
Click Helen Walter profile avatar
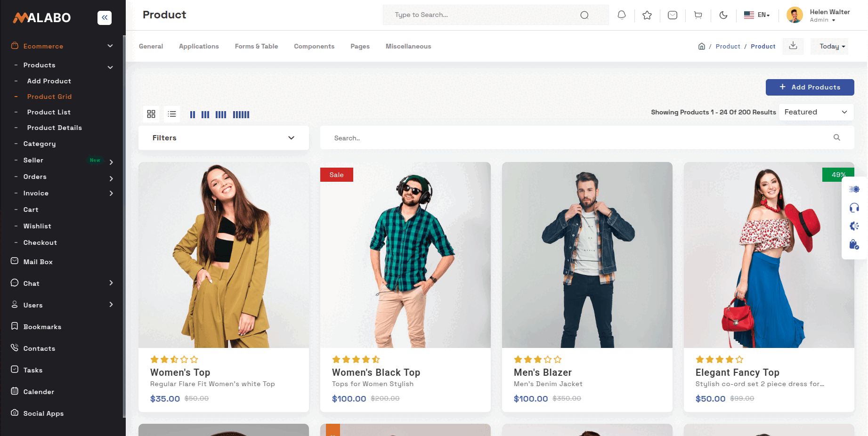coord(795,15)
